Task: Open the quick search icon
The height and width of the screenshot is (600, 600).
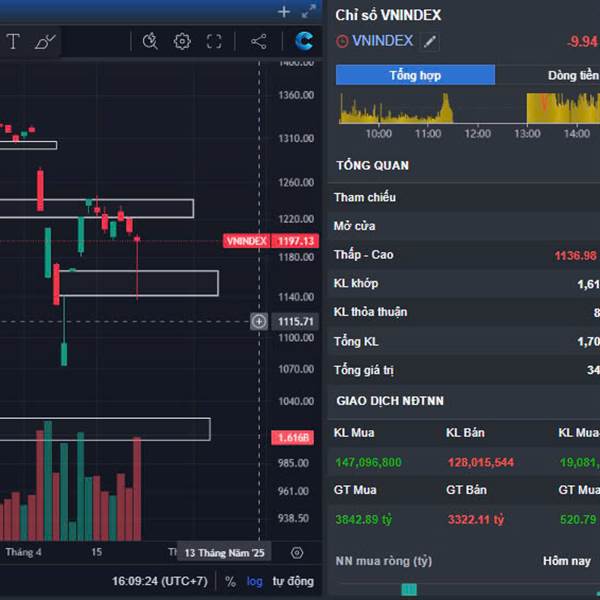Action: (x=150, y=41)
